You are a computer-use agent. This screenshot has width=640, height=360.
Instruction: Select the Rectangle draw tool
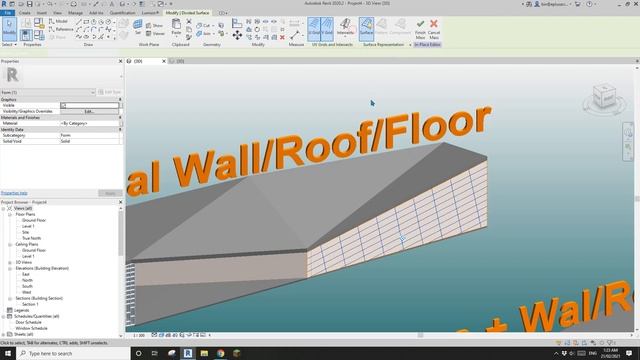86,22
